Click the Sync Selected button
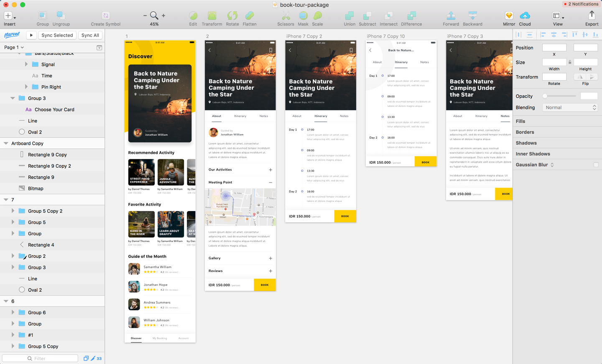Screen dimensions: 602x364 point(57,35)
